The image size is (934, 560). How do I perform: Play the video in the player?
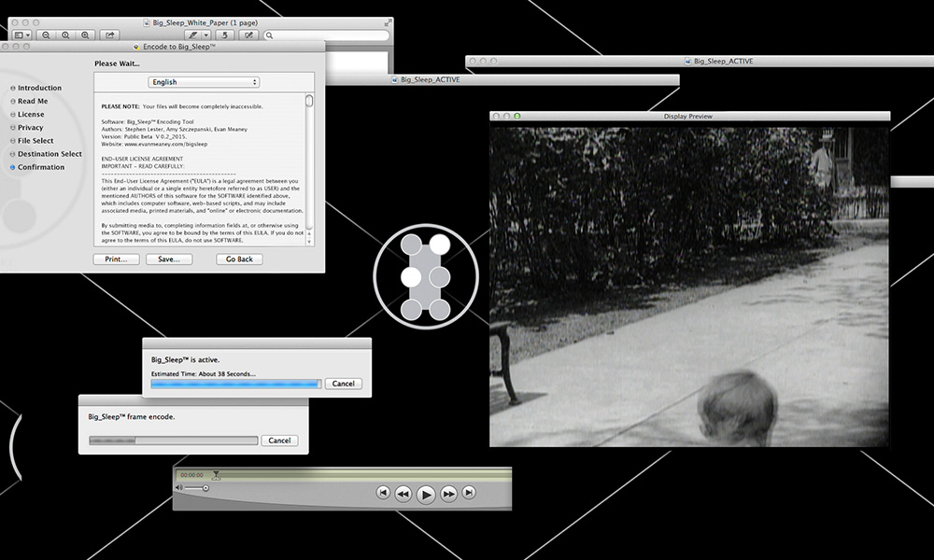[x=426, y=495]
